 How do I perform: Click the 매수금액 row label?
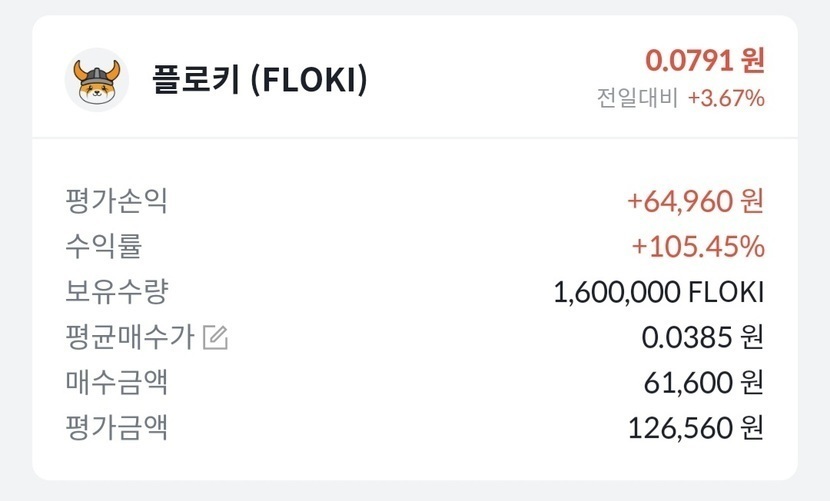coord(116,383)
